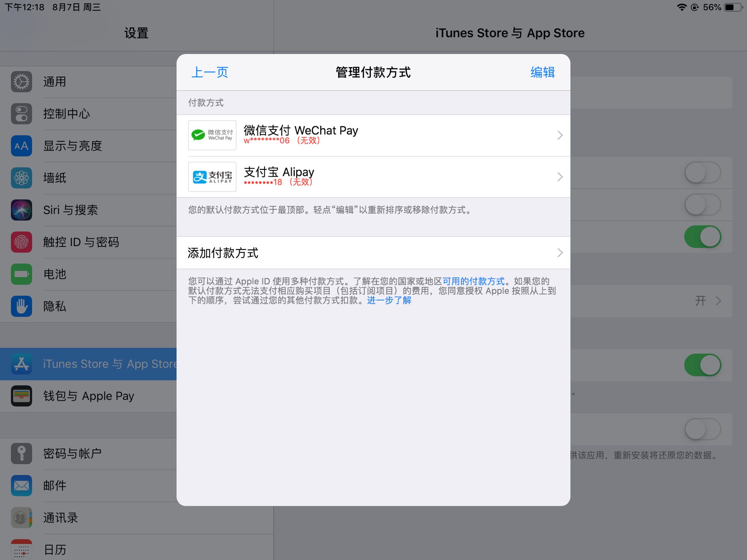Expand WeChat Pay row chevron
747x560 pixels.
[x=560, y=135]
